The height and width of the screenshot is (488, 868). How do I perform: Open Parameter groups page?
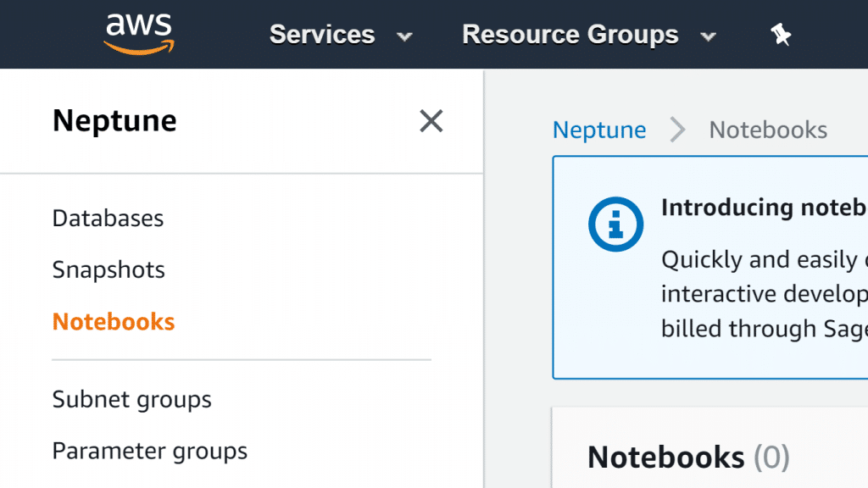coord(149,452)
